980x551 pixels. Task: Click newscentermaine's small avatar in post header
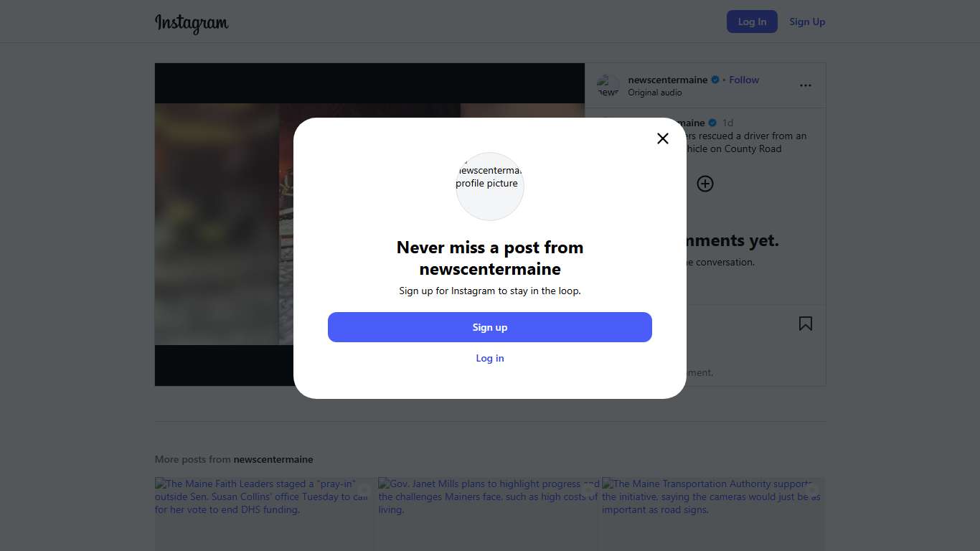(x=608, y=86)
